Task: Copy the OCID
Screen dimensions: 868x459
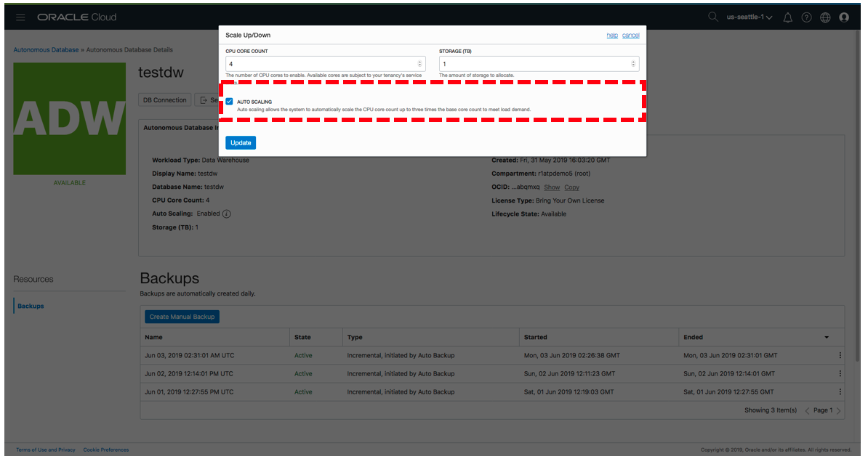Action: coord(572,187)
